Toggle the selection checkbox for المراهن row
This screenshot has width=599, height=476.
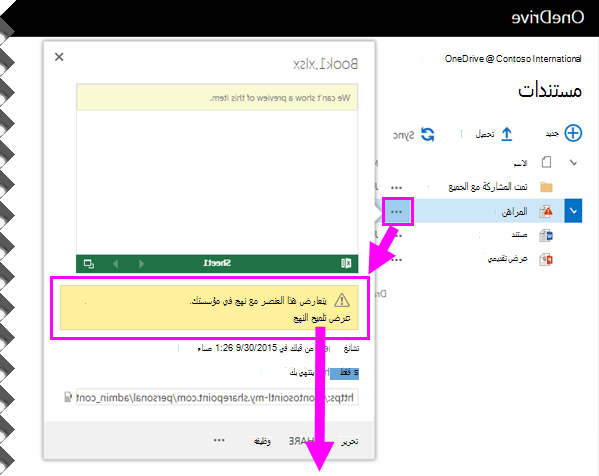[x=573, y=211]
